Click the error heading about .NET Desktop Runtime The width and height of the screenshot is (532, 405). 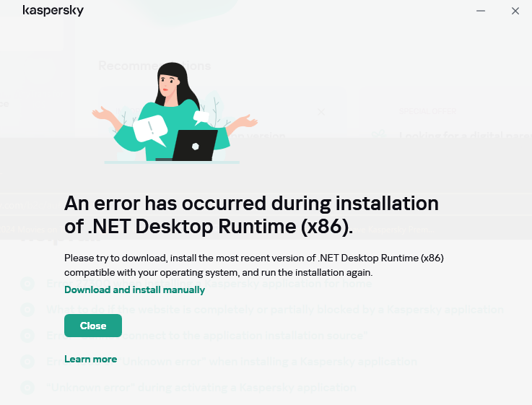point(251,214)
